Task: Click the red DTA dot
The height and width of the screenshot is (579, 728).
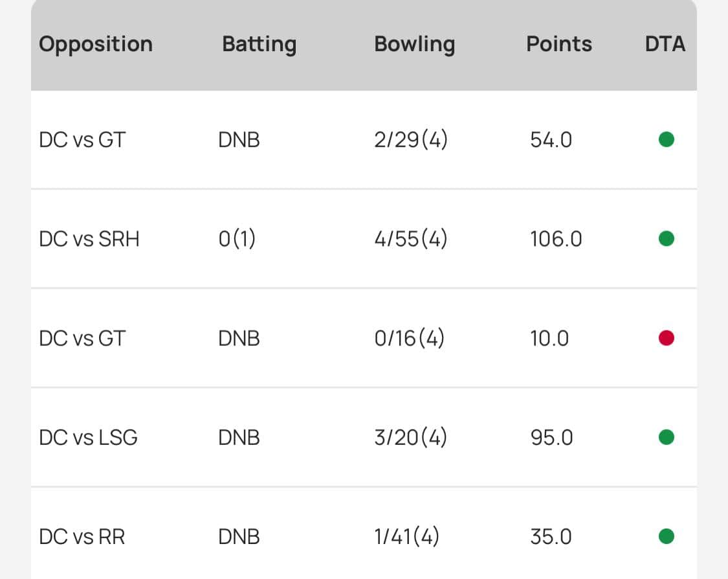Action: point(667,338)
